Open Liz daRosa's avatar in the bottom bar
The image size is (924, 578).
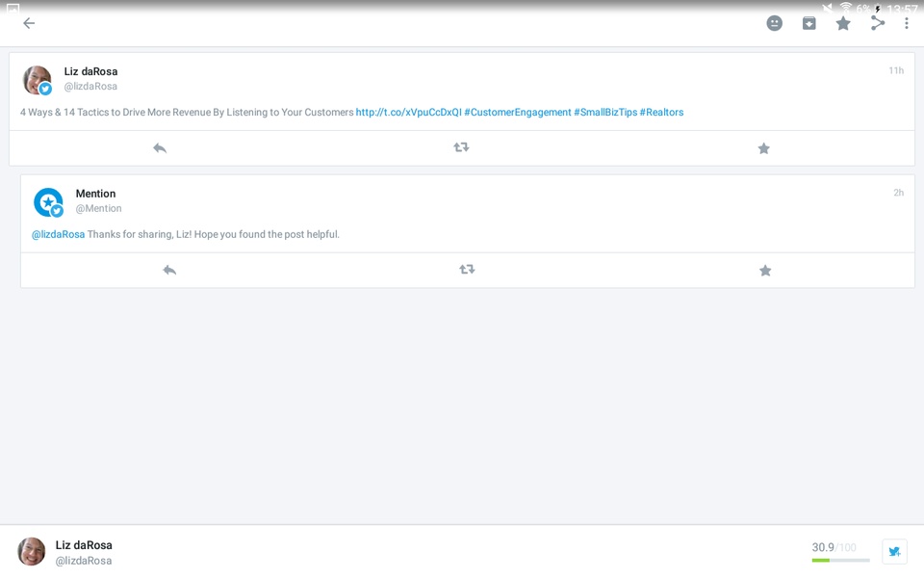[31, 552]
